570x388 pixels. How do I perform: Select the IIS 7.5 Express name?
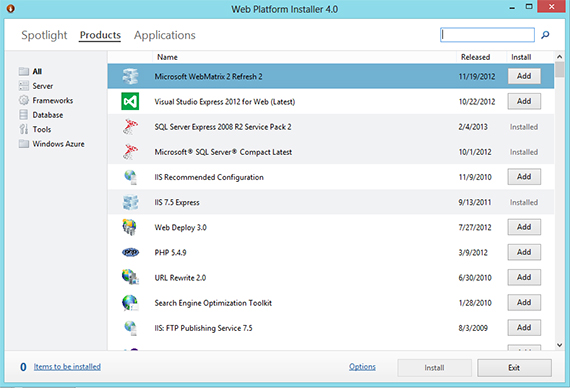point(177,202)
